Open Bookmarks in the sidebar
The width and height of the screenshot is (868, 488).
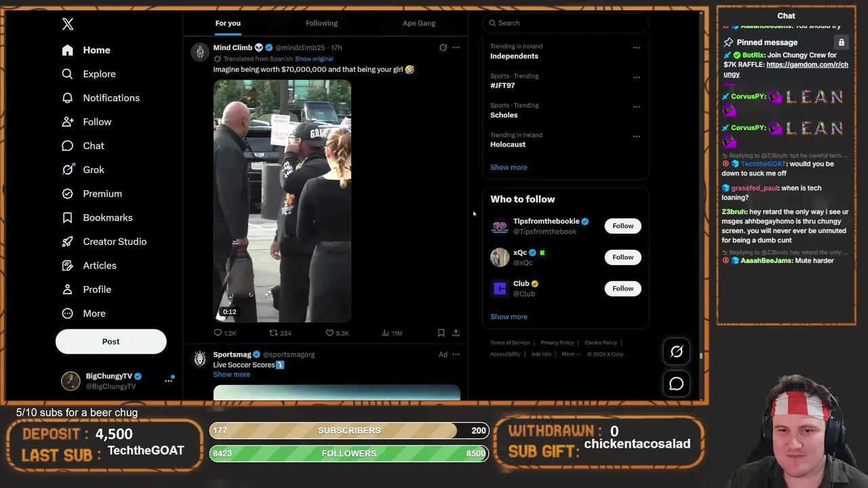[97, 218]
